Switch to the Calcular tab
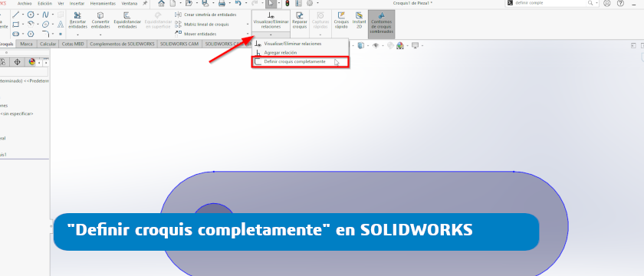The image size is (644, 276). pos(48,44)
